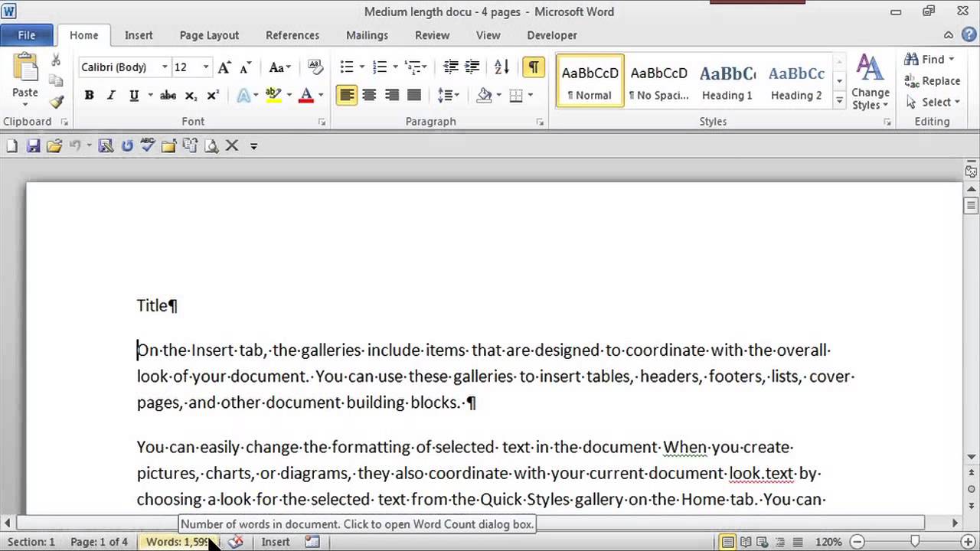Expand the Styles gallery More arrow
980x551 pixels.
click(839, 101)
